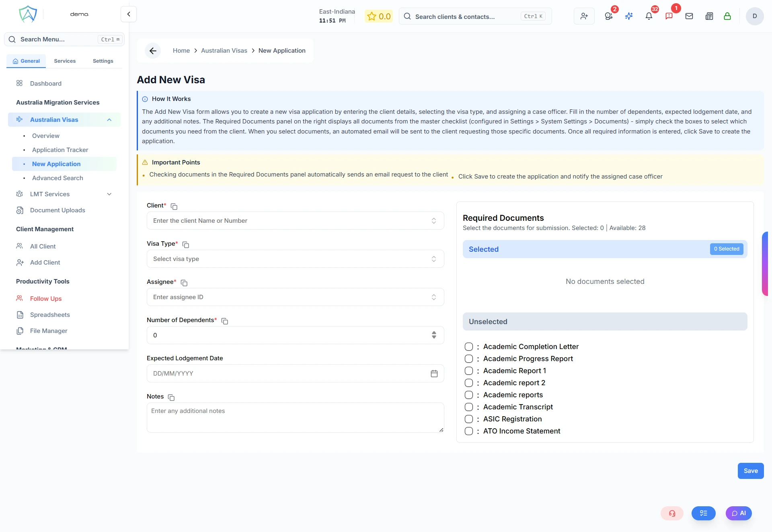Click copy icon next to Visa Type
The width and height of the screenshot is (772, 532).
point(186,244)
